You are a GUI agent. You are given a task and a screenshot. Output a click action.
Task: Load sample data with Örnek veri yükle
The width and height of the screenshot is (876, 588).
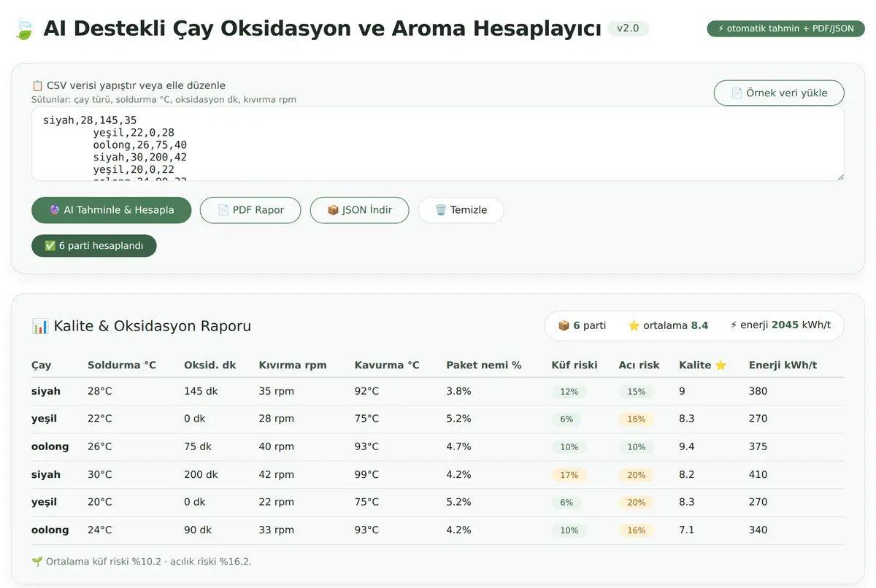(x=779, y=93)
